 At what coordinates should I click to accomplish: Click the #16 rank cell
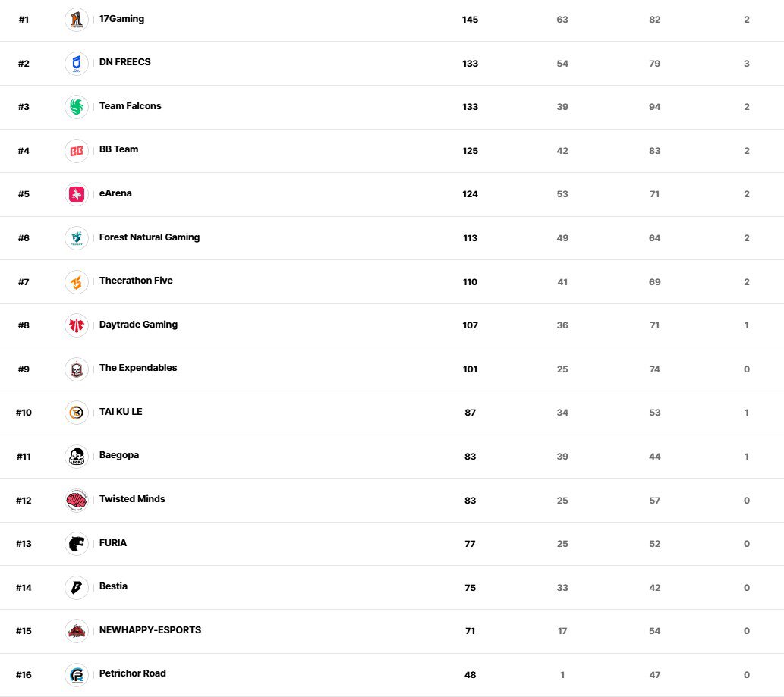24,675
